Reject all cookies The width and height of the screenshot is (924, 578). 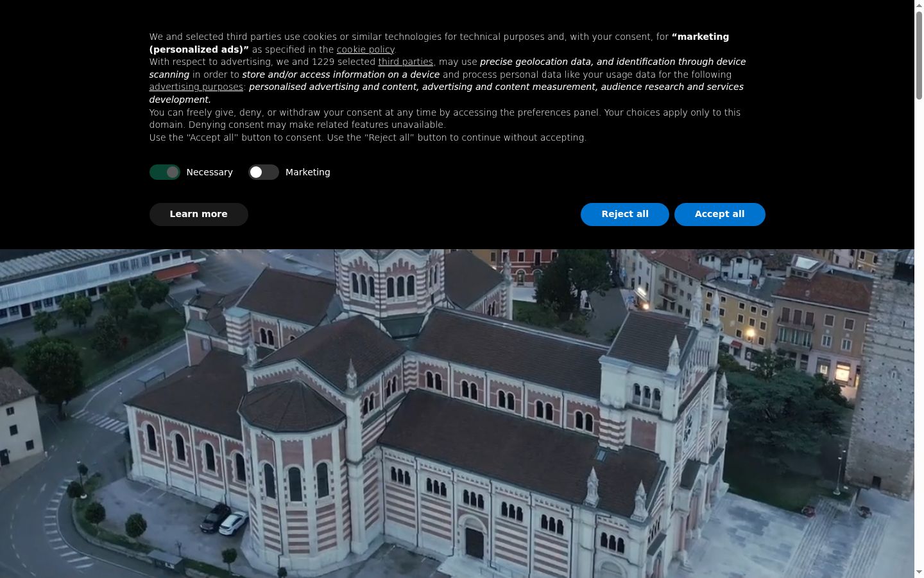click(624, 214)
